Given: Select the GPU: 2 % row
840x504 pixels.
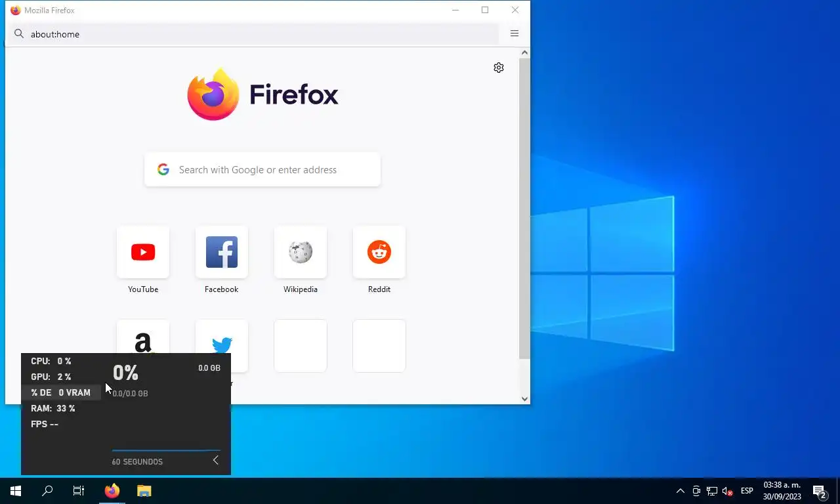Looking at the screenshot, I should pos(61,377).
